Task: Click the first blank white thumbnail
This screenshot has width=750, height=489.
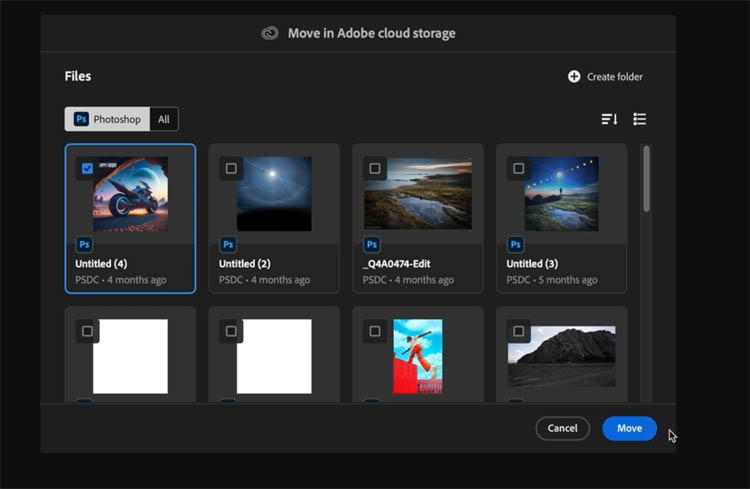Action: click(130, 356)
